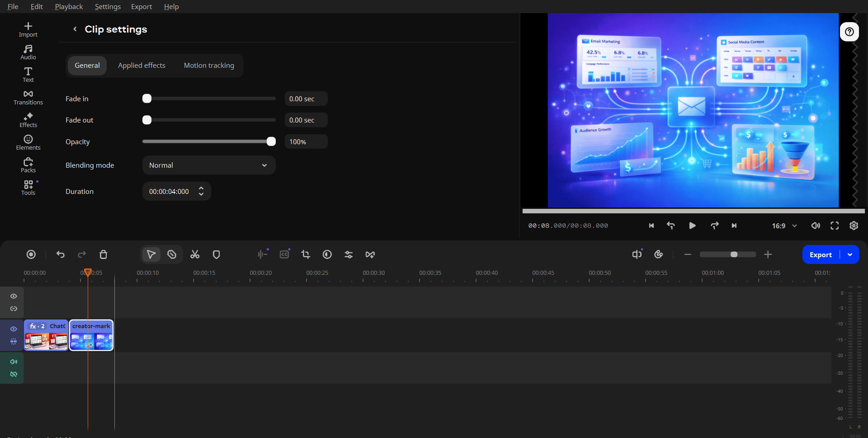This screenshot has height=438, width=868.
Task: Open the Transitions panel
Action: (28, 97)
